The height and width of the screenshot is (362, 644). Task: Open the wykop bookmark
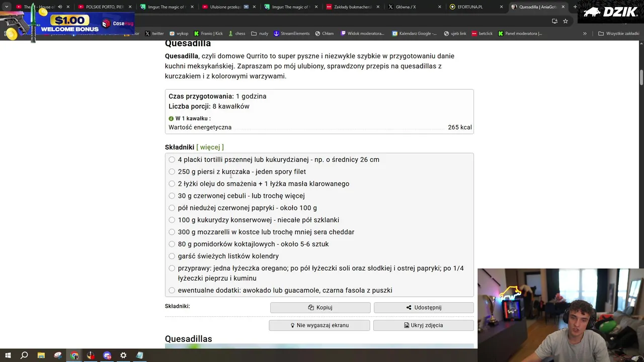[179, 34]
